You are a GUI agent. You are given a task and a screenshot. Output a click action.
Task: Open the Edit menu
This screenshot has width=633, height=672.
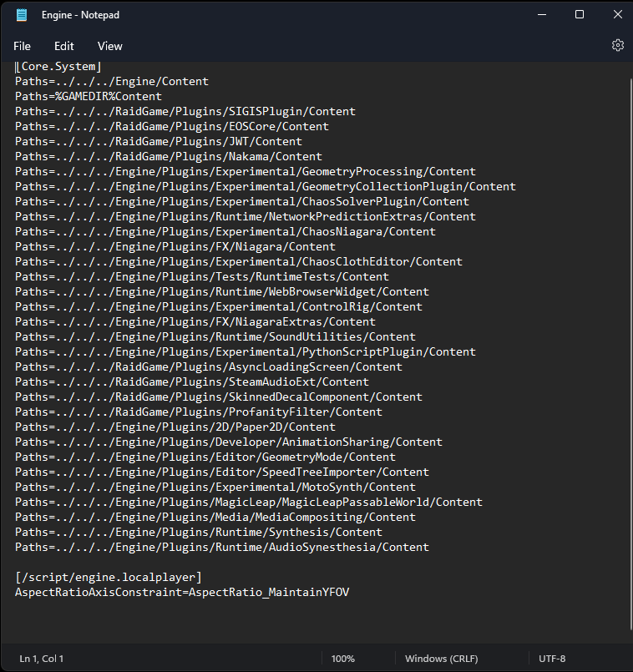coord(64,46)
